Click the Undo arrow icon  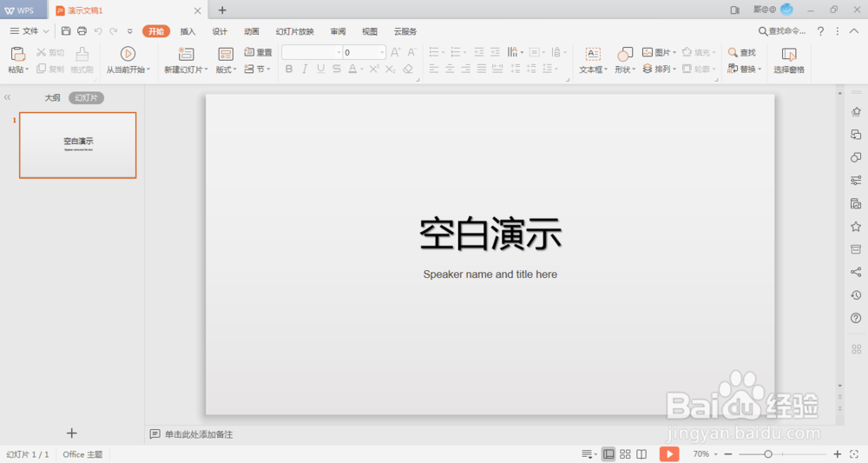click(98, 31)
